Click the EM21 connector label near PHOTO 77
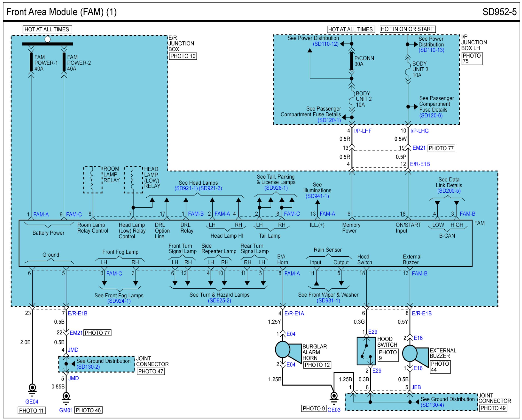The image size is (522, 420). click(x=419, y=148)
